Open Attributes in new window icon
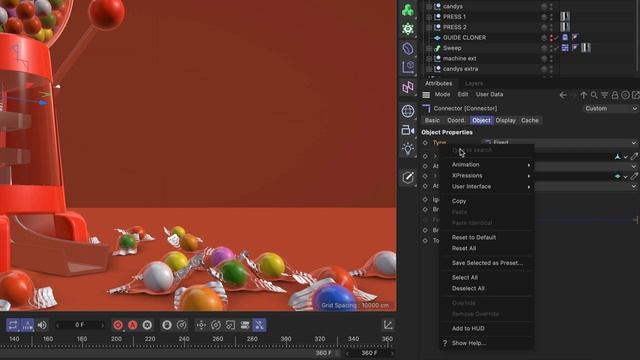Screen dimensions: 640x360 (636, 95)
